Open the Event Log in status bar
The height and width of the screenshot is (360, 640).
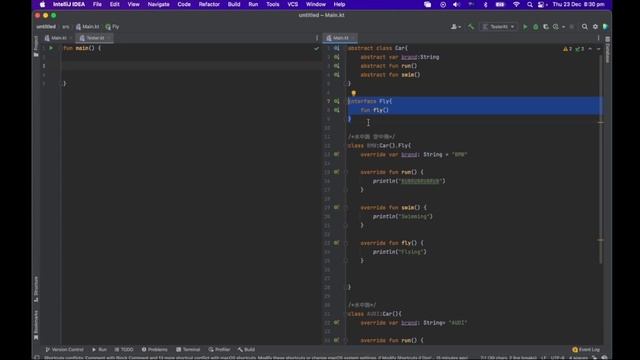(x=586, y=350)
